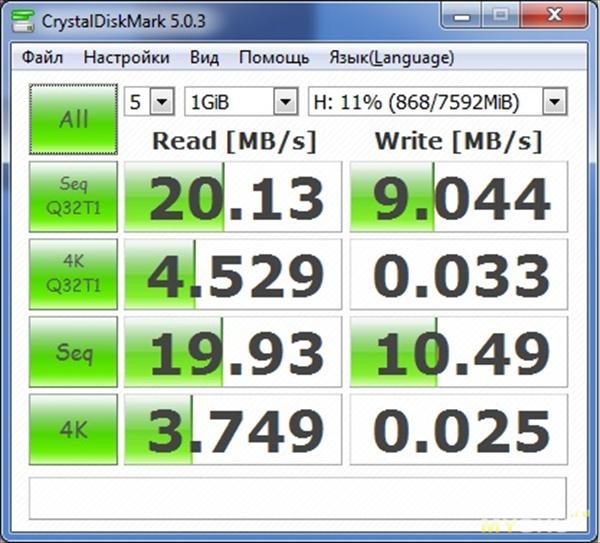The height and width of the screenshot is (543, 600).
Task: Open the Помощь menu
Action: [274, 58]
